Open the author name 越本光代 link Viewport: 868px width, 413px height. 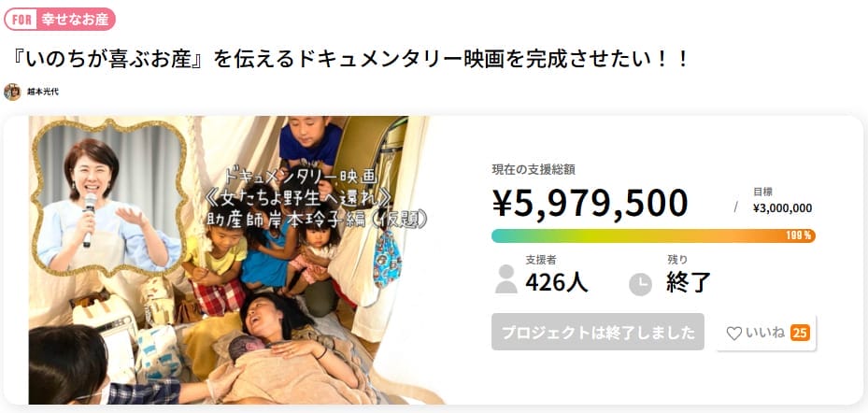(41, 93)
